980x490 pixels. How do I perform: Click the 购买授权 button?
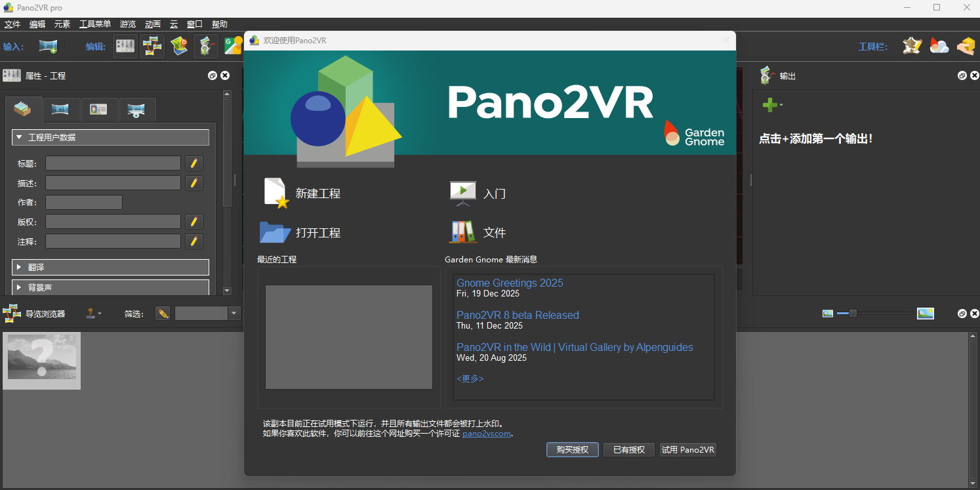click(571, 449)
